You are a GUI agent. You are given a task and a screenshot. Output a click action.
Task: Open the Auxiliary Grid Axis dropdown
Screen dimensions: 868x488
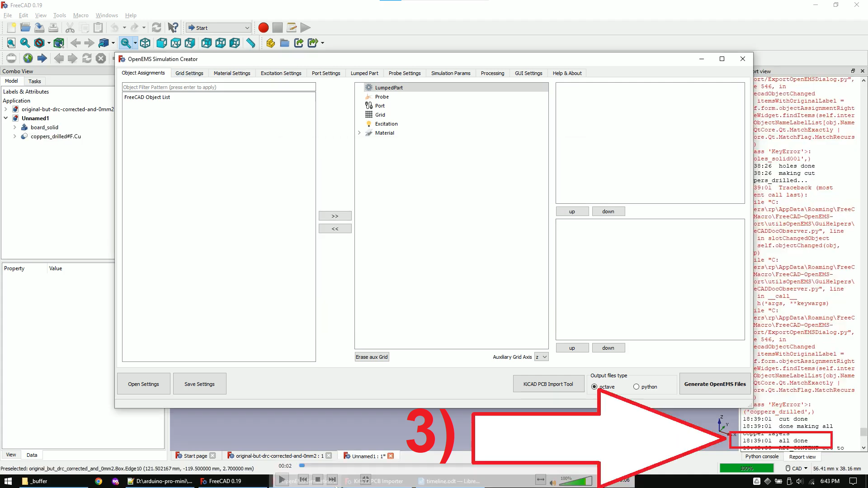(x=541, y=357)
